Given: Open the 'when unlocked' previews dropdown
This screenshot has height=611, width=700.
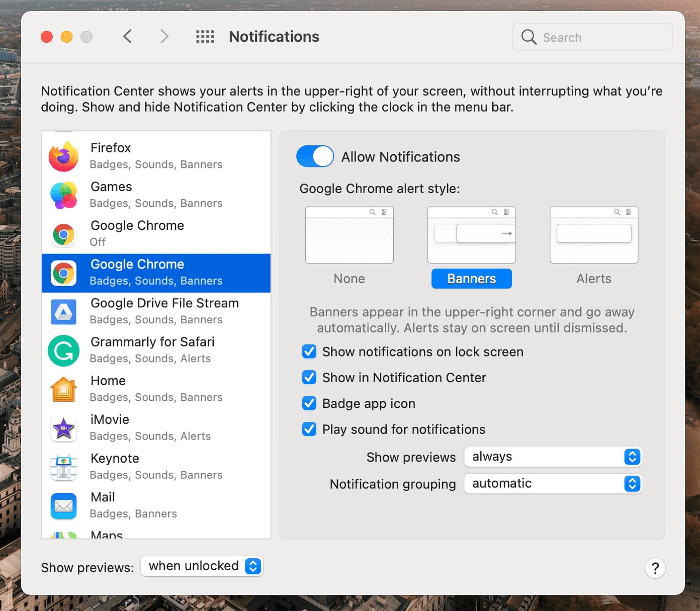Looking at the screenshot, I should [x=202, y=566].
